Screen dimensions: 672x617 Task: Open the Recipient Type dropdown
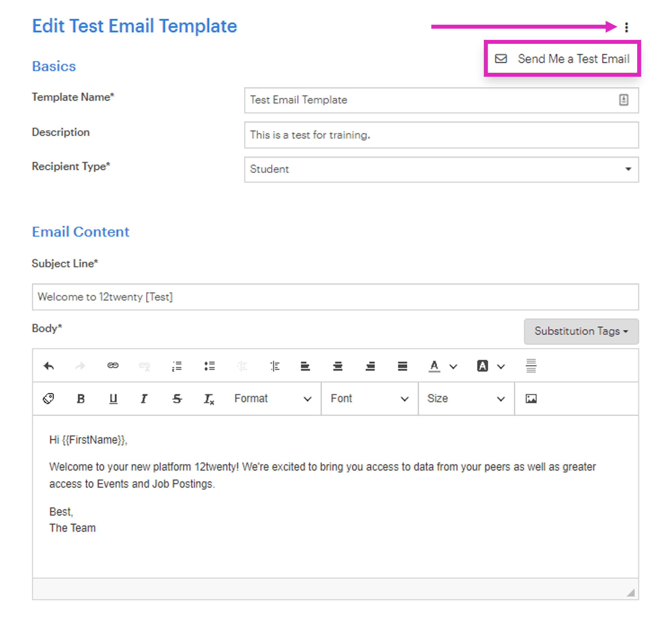441,170
